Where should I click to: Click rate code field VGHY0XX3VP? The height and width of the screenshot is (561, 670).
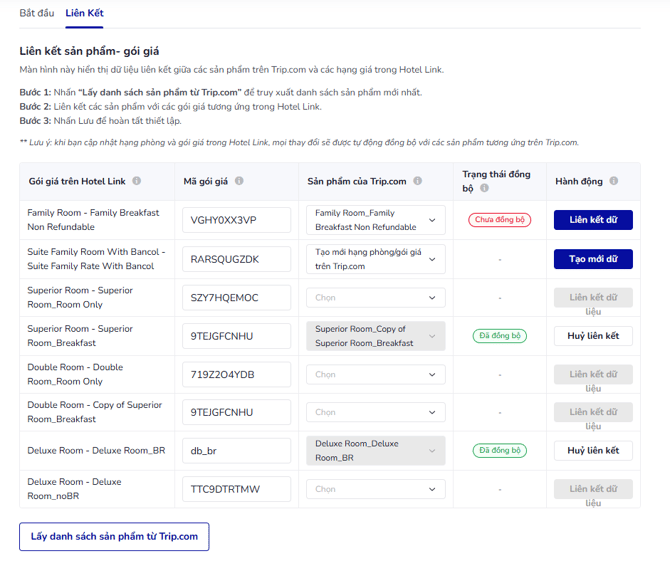click(x=236, y=220)
